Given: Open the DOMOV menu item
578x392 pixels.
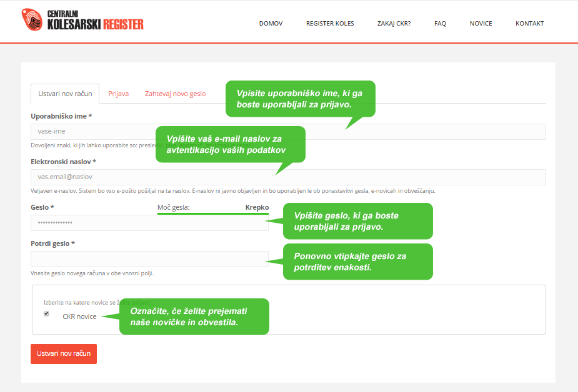Looking at the screenshot, I should click(271, 24).
